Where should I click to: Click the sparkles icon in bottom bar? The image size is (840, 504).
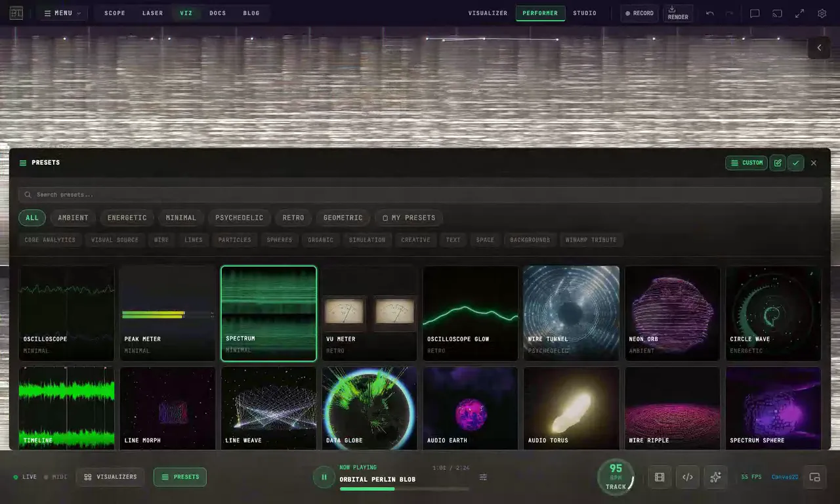[x=716, y=477]
